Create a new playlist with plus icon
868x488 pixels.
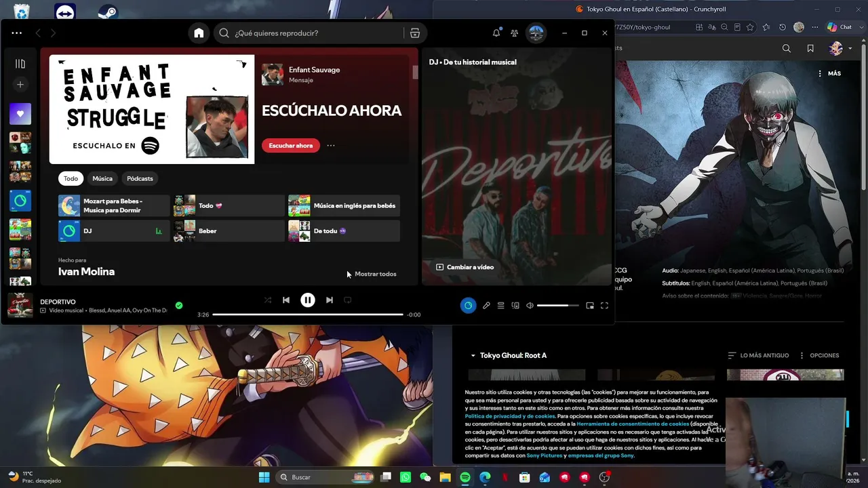point(20,85)
